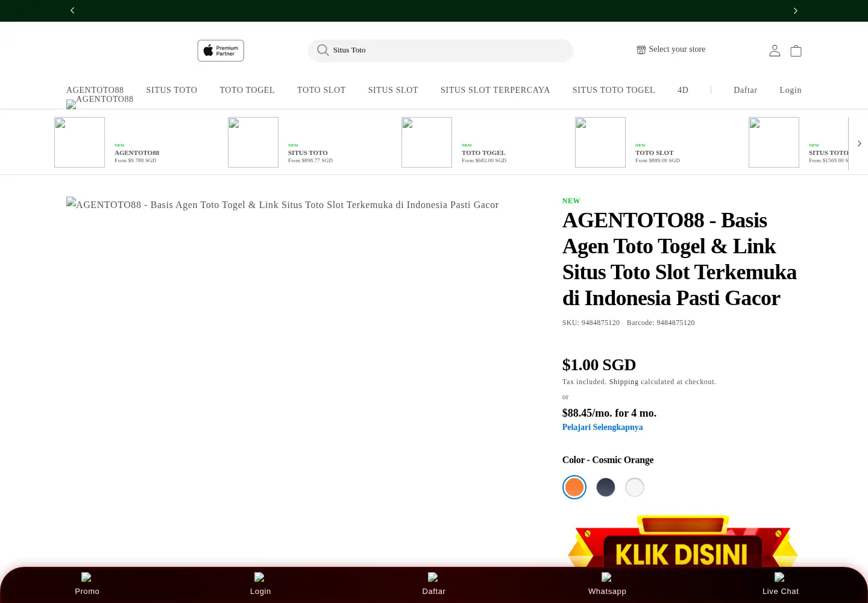This screenshot has width=868, height=603.
Task: Open the SITUS SLOT menu item
Action: click(393, 90)
